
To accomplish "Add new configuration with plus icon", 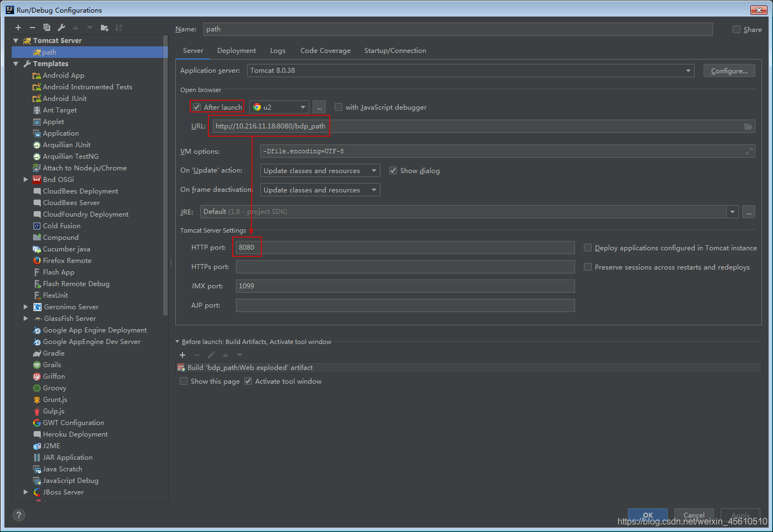I will [18, 28].
